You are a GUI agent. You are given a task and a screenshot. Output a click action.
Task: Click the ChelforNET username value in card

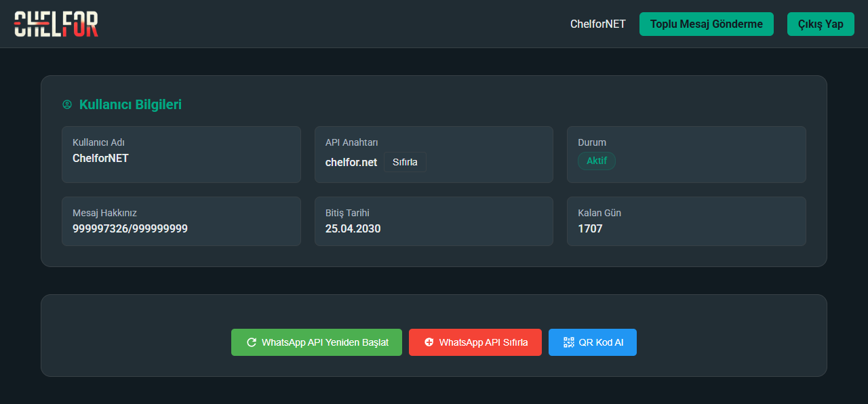tap(100, 158)
